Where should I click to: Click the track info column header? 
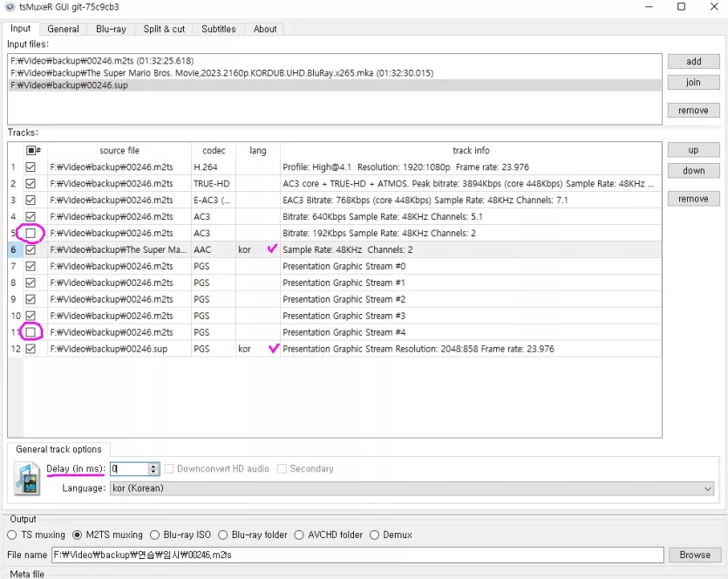coord(471,151)
